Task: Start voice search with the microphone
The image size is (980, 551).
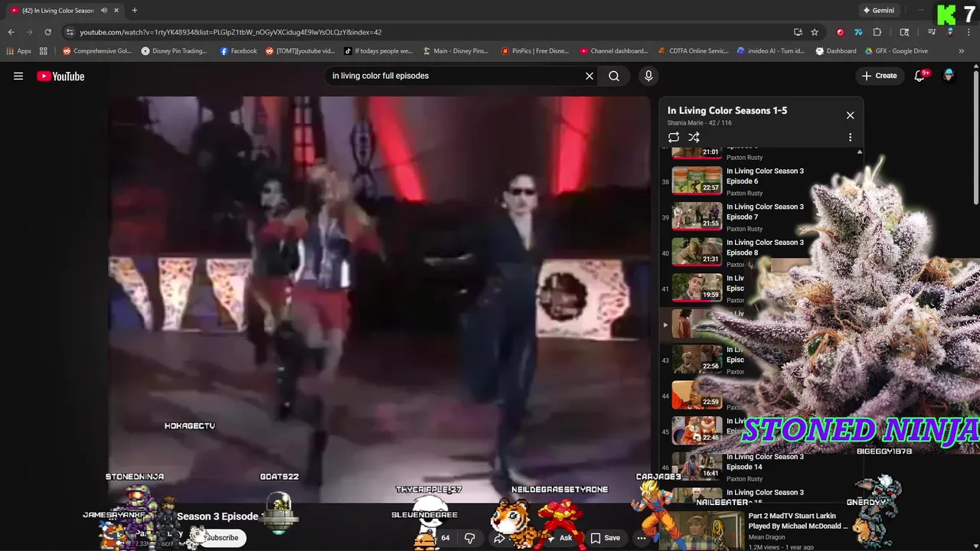Action: tap(648, 76)
